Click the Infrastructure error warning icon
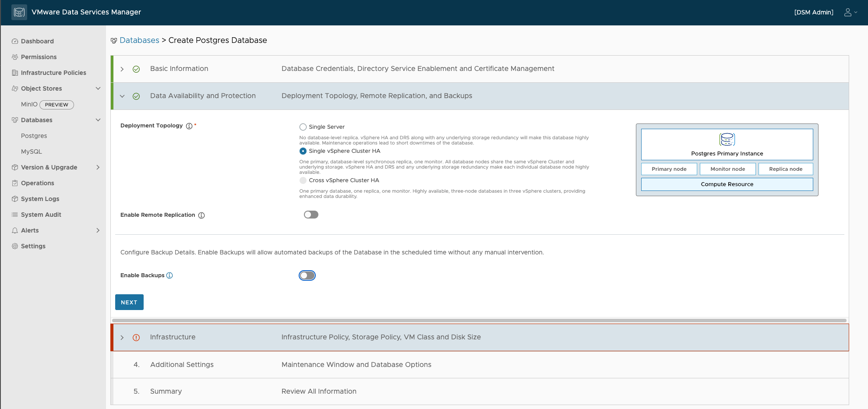Viewport: 868px width, 409px height. (x=136, y=338)
